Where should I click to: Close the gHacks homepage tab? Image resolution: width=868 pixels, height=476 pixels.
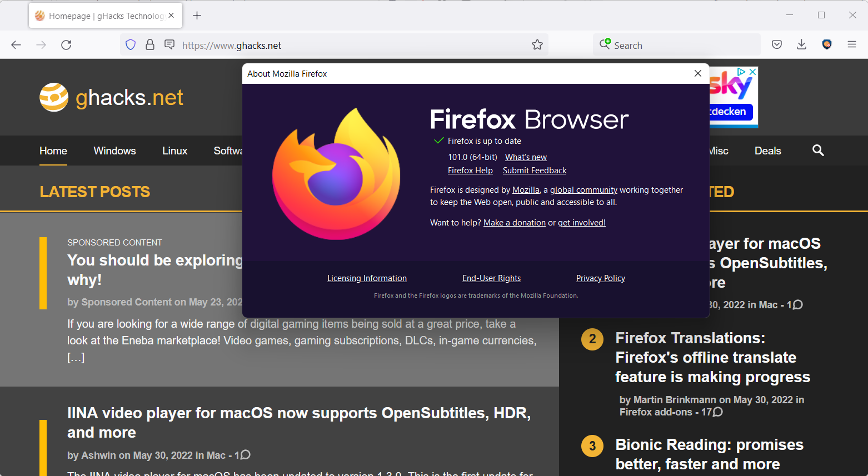coord(171,16)
